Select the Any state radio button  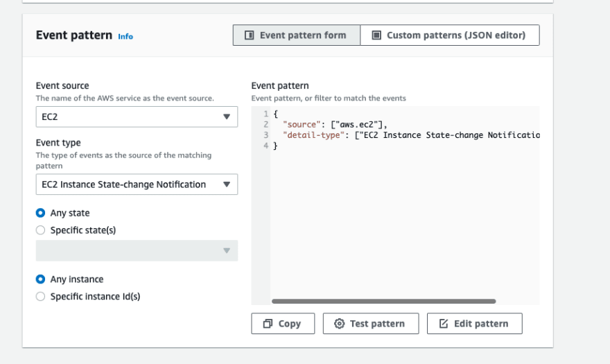pyautogui.click(x=40, y=213)
